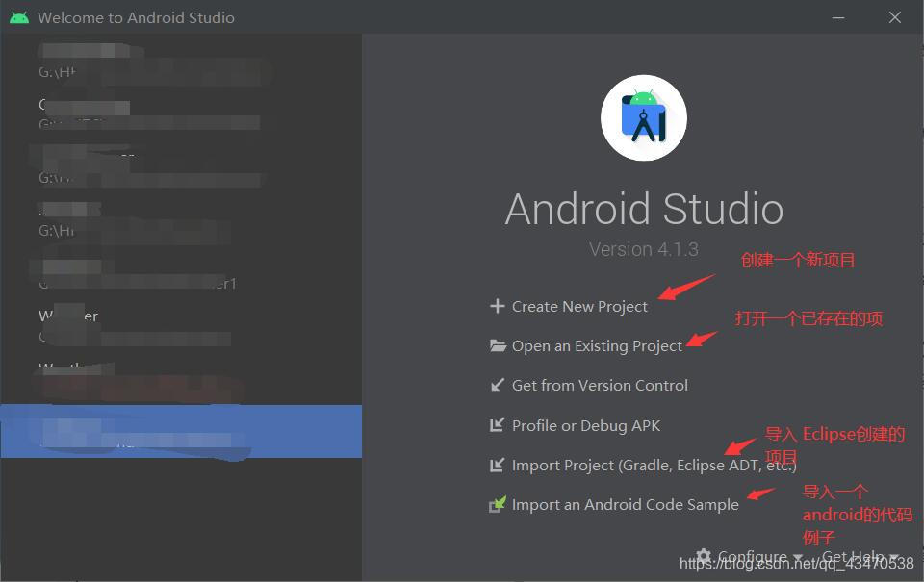Click the green Import Android Code Sample icon

pyautogui.click(x=498, y=504)
